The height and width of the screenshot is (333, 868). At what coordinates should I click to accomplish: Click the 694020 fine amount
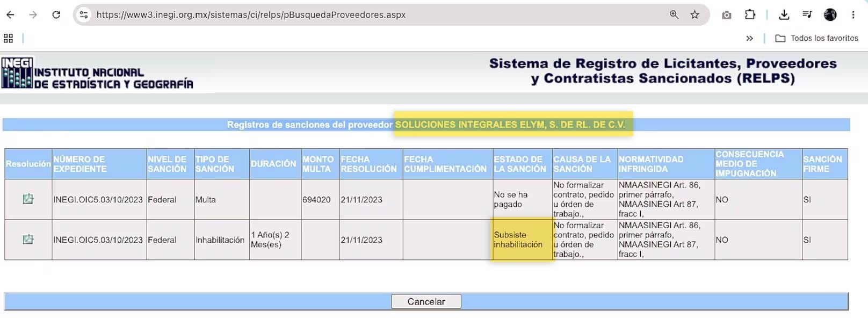[316, 199]
